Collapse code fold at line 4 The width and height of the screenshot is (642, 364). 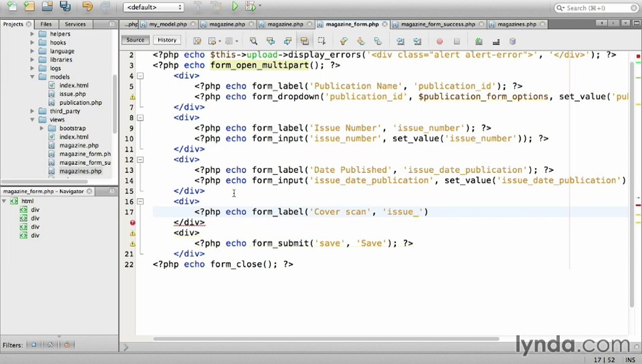click(141, 76)
